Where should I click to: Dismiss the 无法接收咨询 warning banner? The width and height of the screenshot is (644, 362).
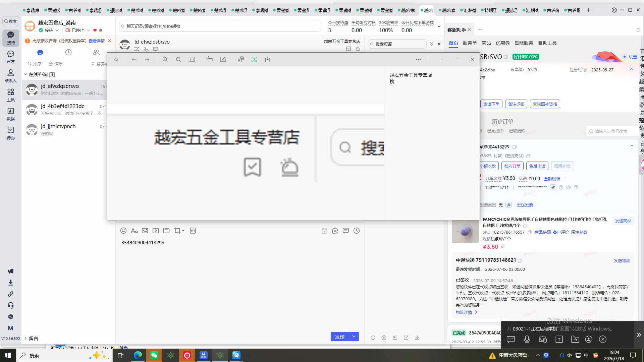(109, 41)
